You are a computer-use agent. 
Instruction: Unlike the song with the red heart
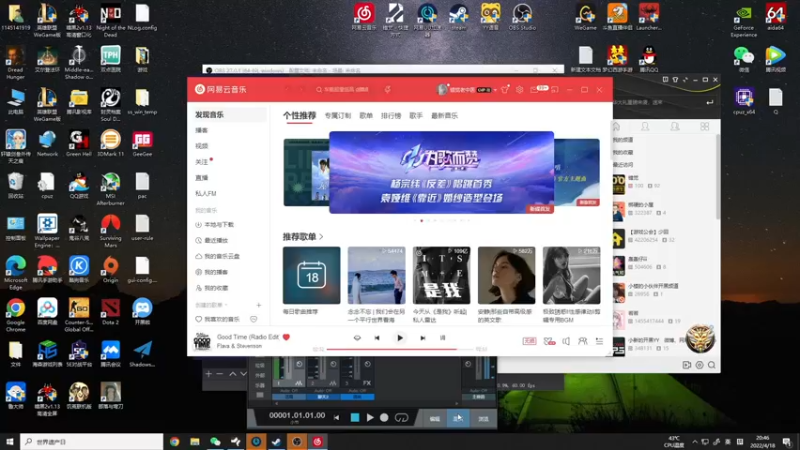tap(286, 337)
